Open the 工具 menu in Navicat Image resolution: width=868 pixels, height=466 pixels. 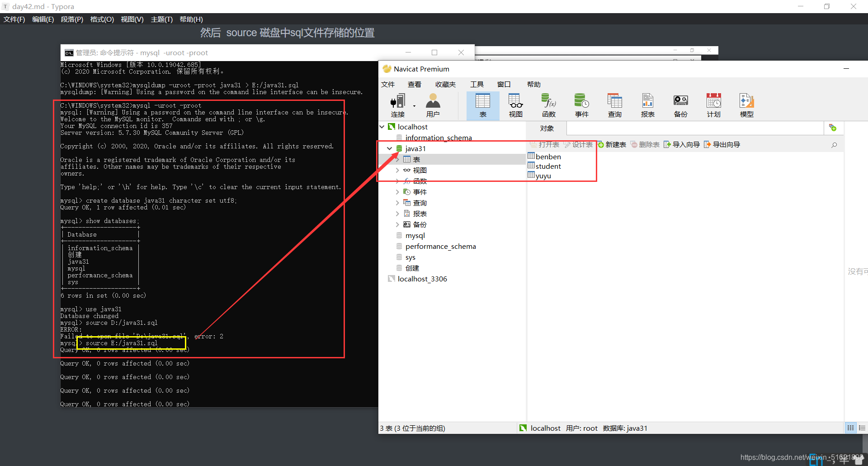477,84
